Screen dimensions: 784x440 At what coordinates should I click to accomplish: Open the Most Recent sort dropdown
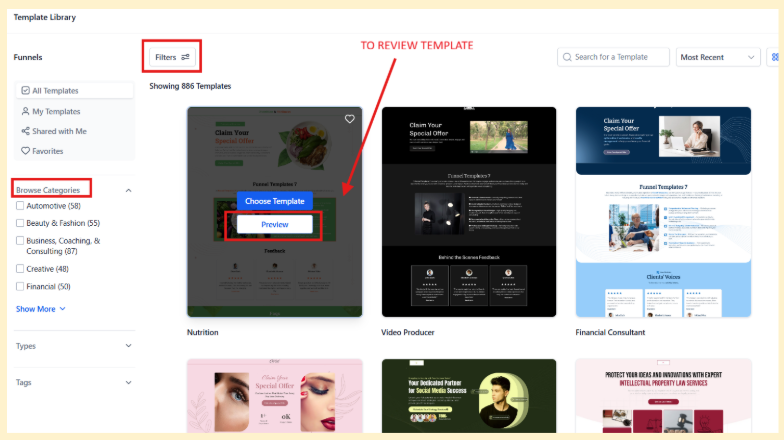click(718, 57)
